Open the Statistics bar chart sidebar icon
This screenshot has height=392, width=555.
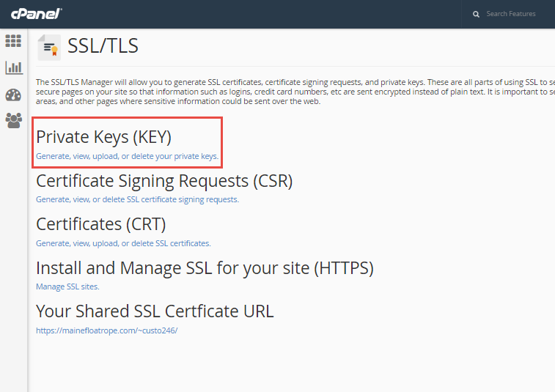click(x=13, y=67)
